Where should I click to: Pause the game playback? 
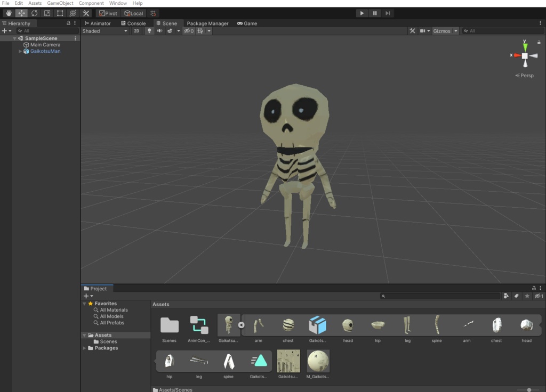point(375,13)
